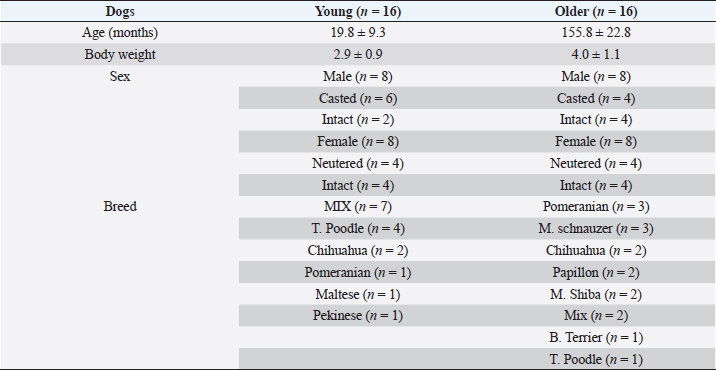The image size is (716, 370).
Task: Select the 155.8 ± 22.8 cell
Action: 596,33
